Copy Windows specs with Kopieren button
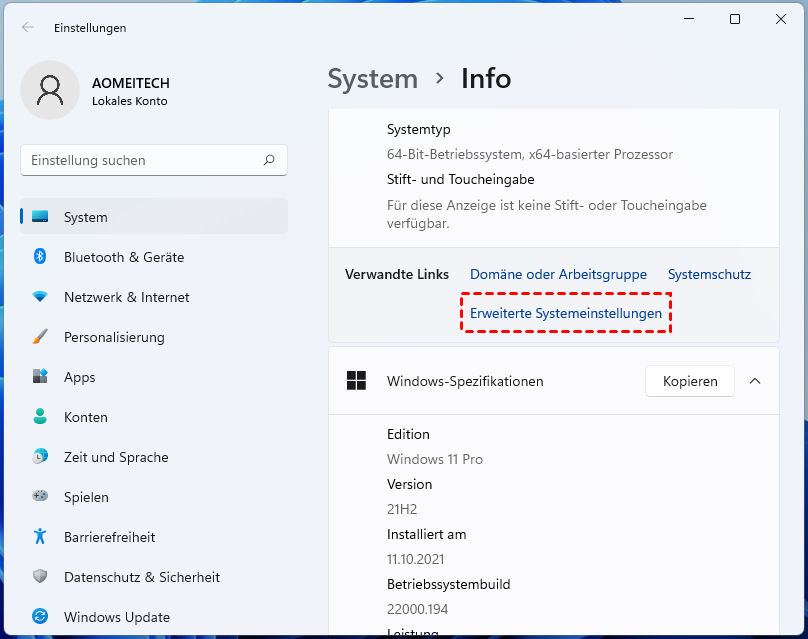Screen dimensions: 808x639 [690, 381]
